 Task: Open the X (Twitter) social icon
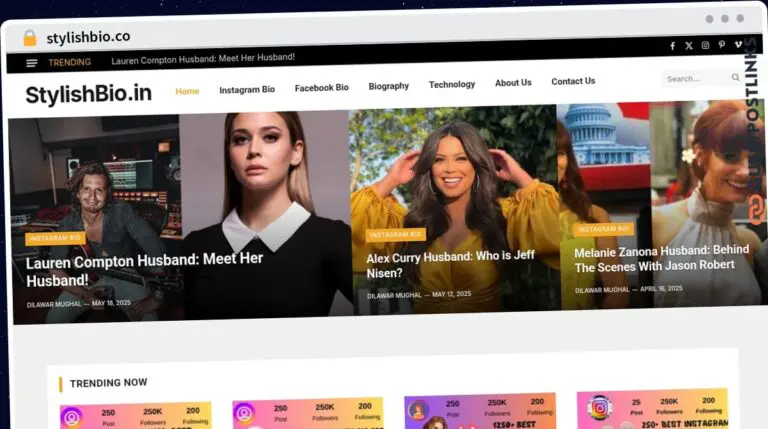click(689, 46)
